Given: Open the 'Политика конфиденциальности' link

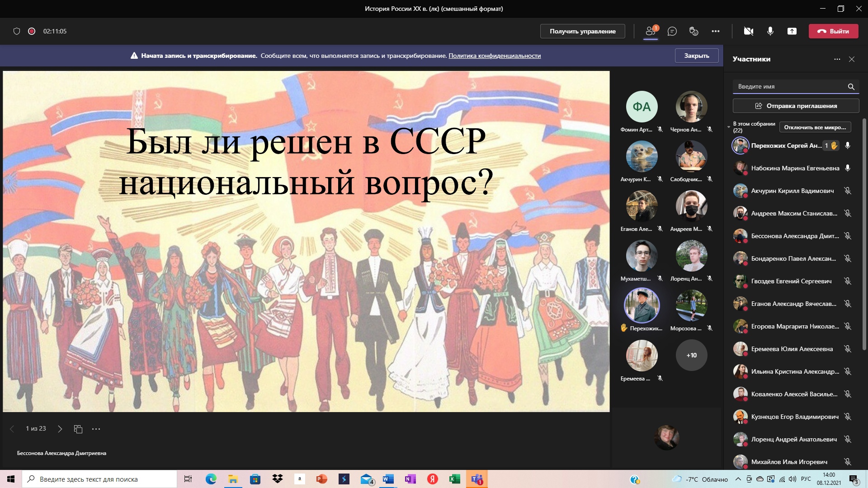Looking at the screenshot, I should pyautogui.click(x=494, y=56).
